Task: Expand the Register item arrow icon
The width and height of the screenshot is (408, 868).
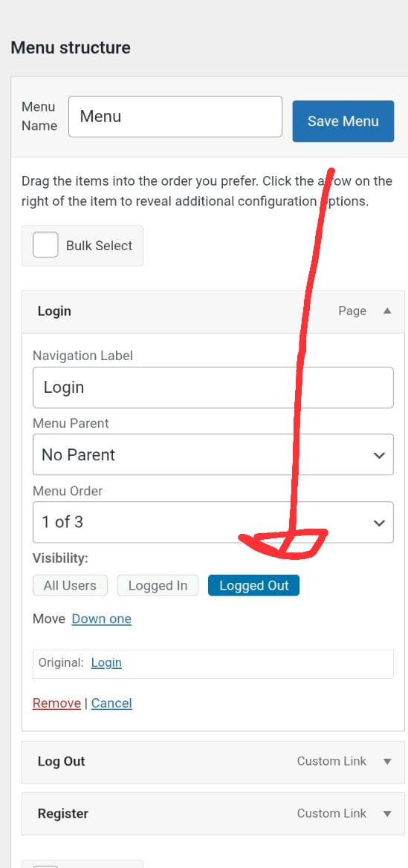Action: click(387, 814)
